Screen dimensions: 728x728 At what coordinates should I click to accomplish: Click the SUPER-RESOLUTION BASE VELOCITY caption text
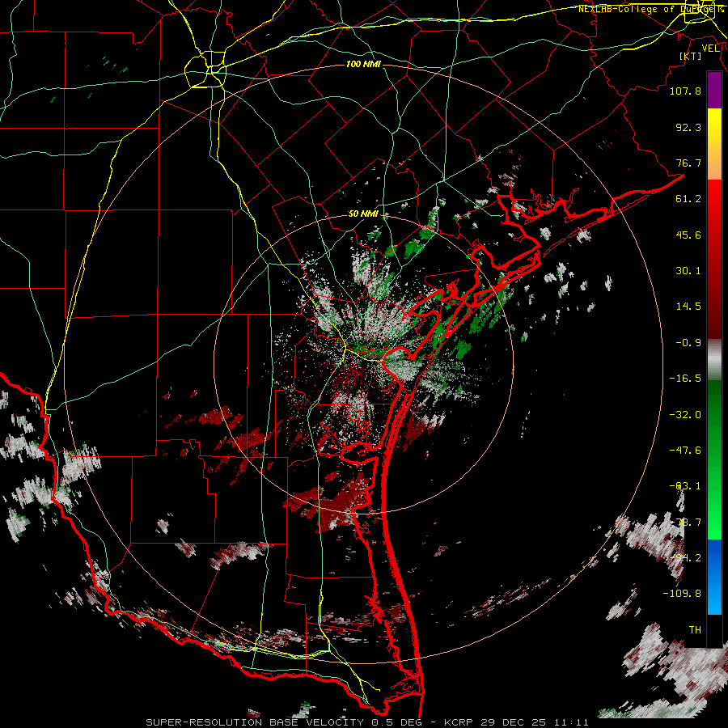pos(255,722)
